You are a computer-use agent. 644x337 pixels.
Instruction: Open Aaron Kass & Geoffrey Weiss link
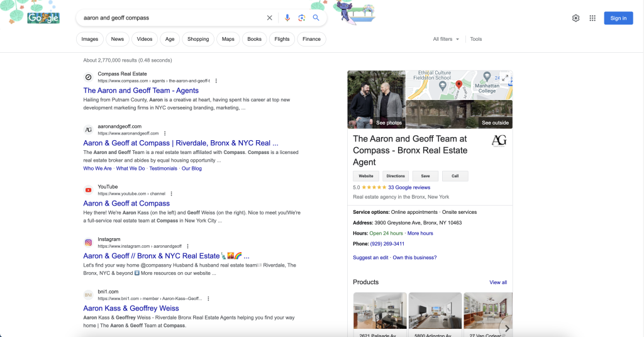(x=131, y=308)
